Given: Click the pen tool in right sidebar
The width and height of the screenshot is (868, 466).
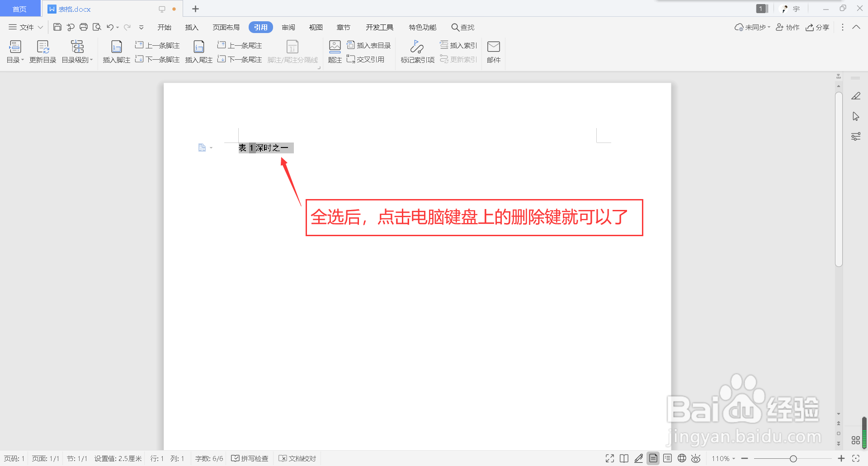Looking at the screenshot, I should (856, 96).
